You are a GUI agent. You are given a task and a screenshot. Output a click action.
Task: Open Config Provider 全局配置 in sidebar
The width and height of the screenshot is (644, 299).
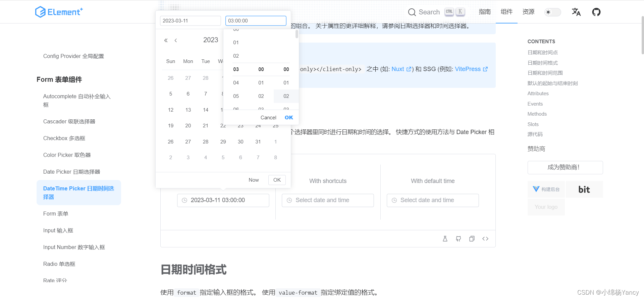click(x=73, y=56)
